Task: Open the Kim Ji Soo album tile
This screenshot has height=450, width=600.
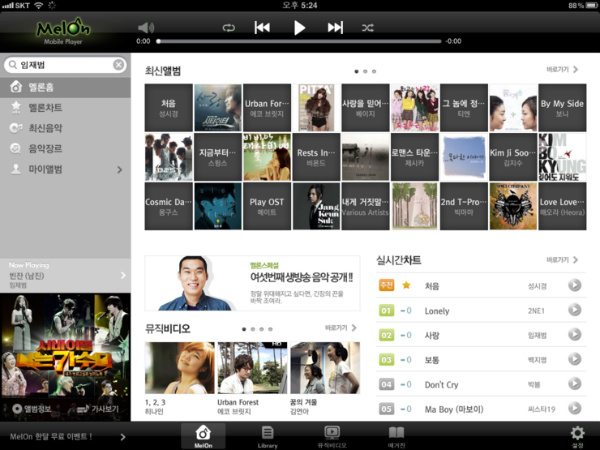Action: pyautogui.click(x=513, y=157)
